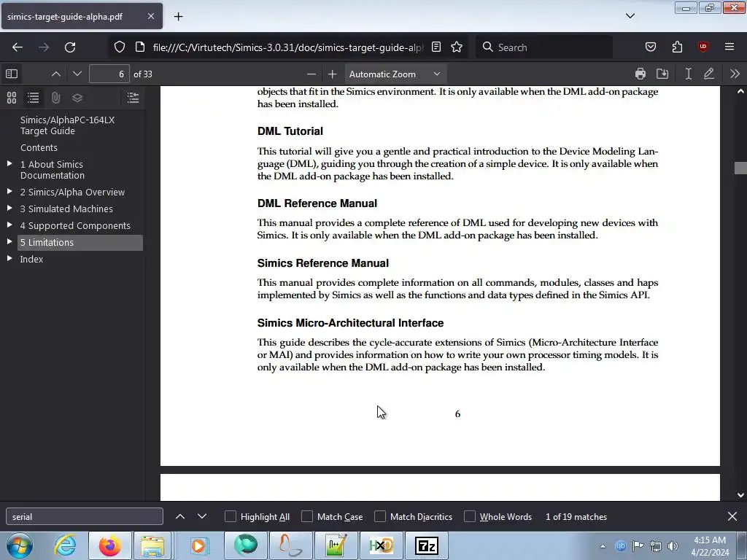The height and width of the screenshot is (560, 747).
Task: Enable Match Case checkbox
Action: tap(307, 517)
